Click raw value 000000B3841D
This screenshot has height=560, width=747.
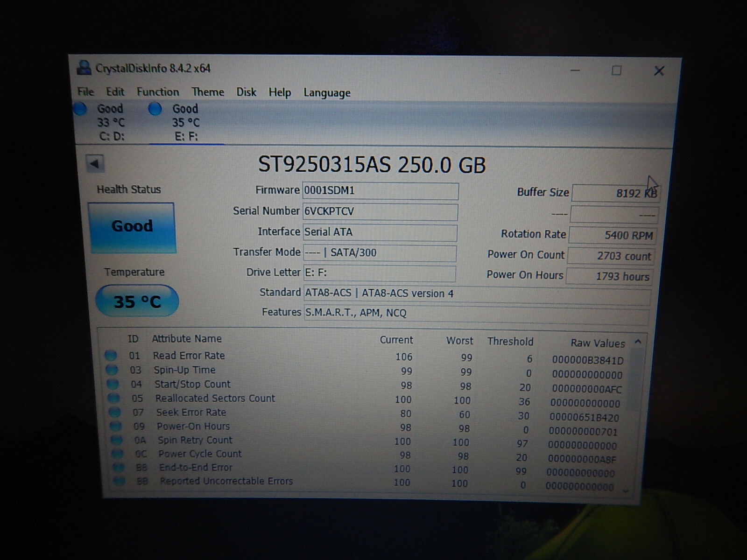[x=588, y=360]
